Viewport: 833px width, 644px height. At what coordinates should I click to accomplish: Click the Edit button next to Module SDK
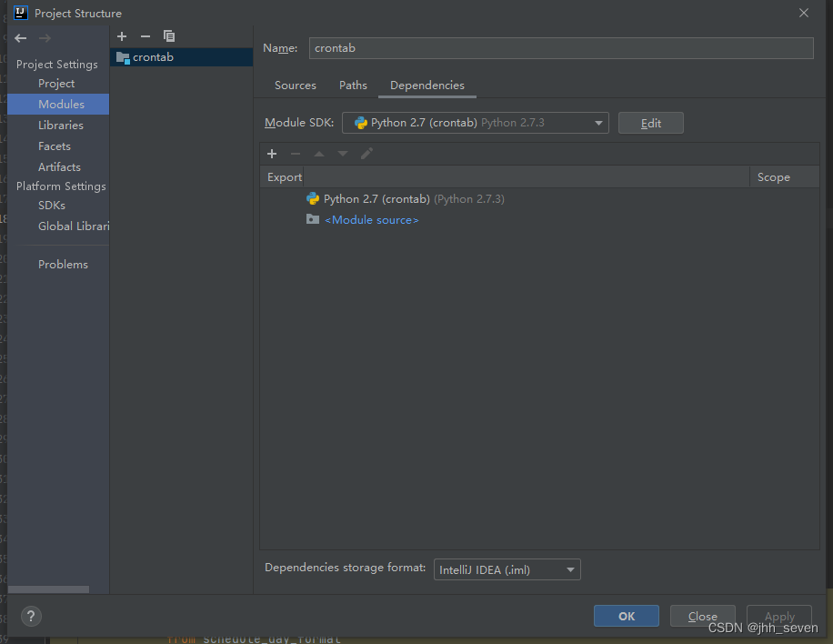650,123
